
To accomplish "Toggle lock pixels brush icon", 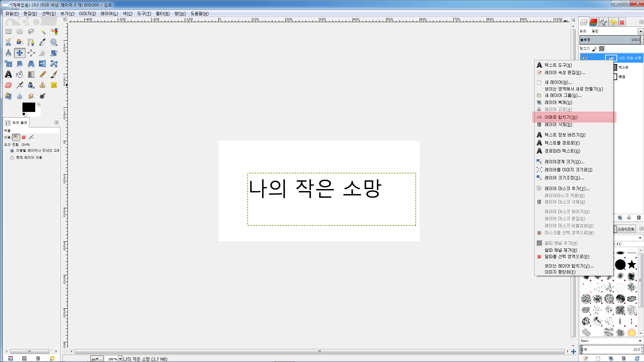I will (x=594, y=49).
